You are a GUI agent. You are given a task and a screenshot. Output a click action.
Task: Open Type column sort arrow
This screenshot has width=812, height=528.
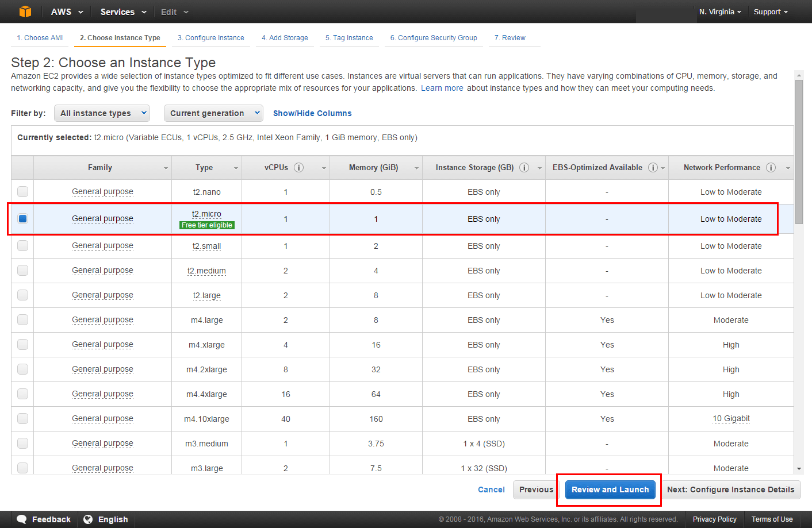point(236,168)
